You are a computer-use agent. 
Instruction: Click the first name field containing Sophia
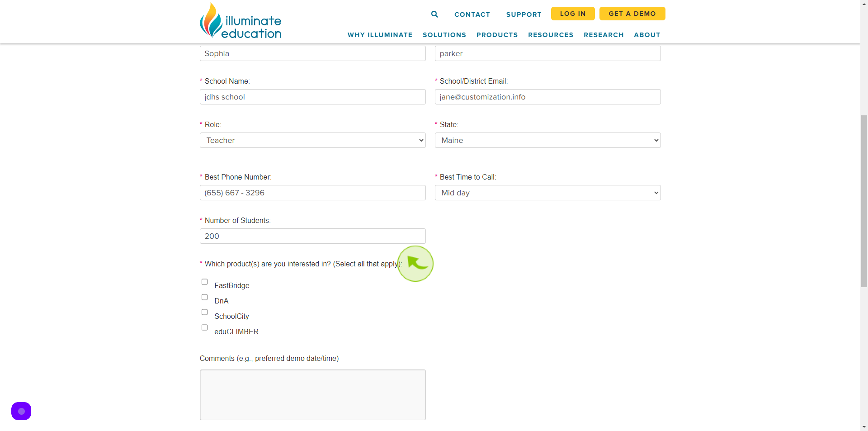pyautogui.click(x=313, y=53)
